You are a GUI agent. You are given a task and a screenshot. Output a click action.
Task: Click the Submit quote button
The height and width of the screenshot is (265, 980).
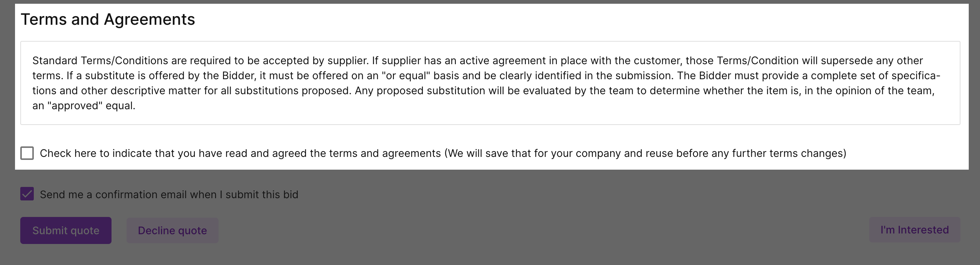(x=66, y=230)
